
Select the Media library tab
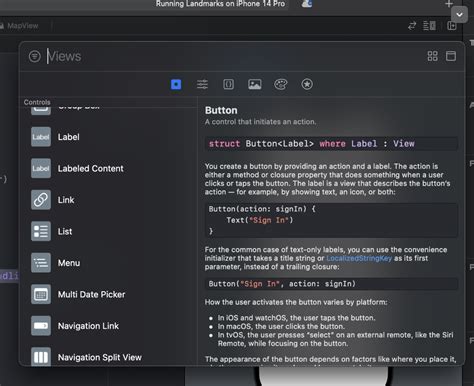click(255, 84)
